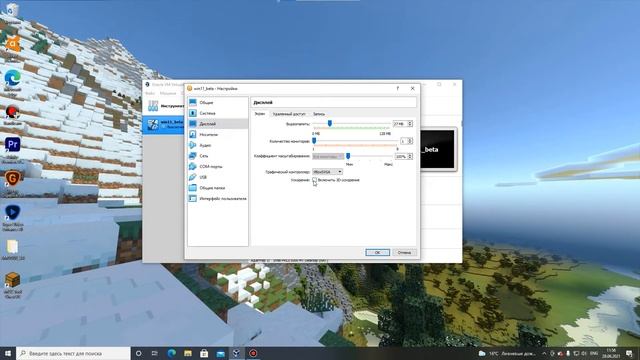This screenshot has height=360, width=640.
Task: Open the notification center icon
Action: (x=629, y=353)
